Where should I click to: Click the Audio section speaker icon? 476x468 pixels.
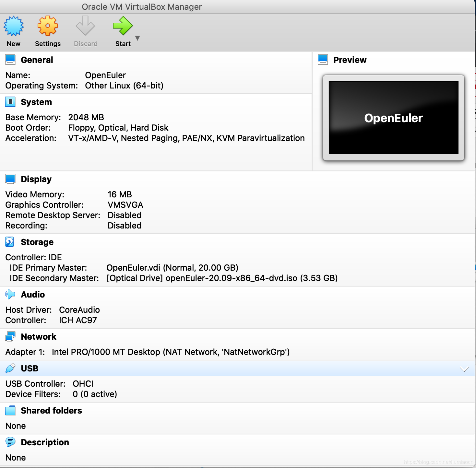click(10, 294)
